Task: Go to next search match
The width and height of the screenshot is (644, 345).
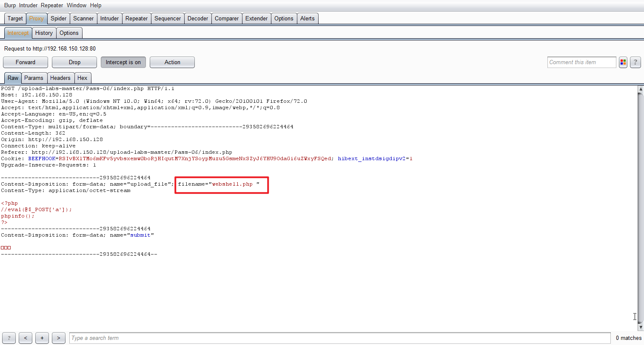Action: pos(59,338)
